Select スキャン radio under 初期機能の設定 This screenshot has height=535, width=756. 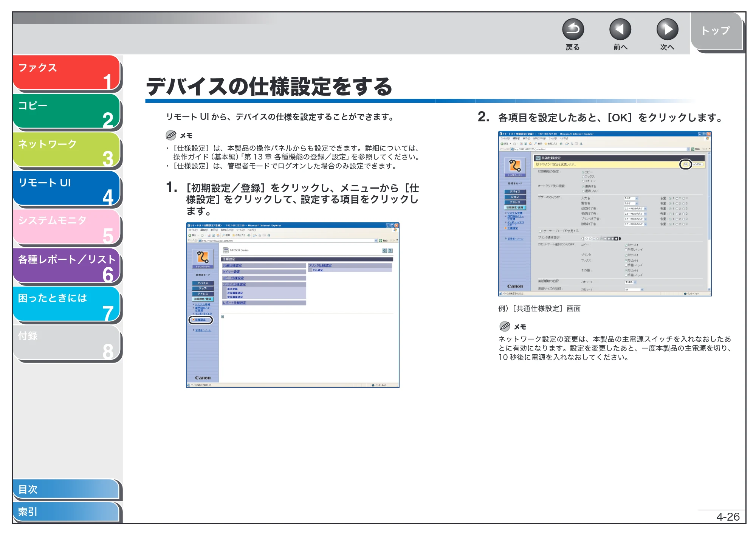[583, 181]
